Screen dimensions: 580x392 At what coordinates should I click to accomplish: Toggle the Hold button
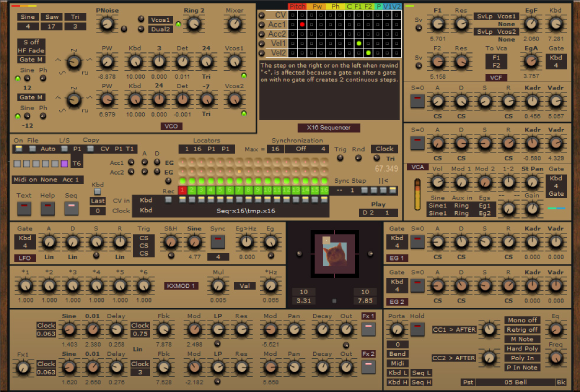[418, 329]
